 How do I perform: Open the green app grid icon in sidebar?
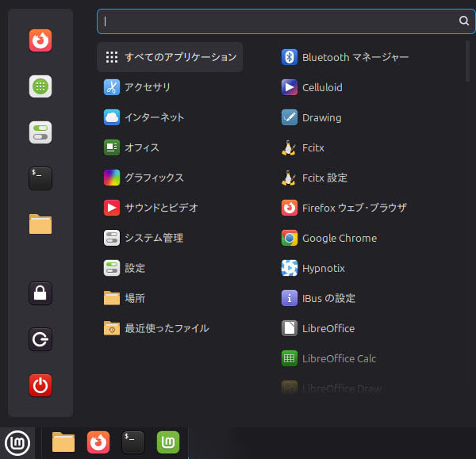point(40,86)
